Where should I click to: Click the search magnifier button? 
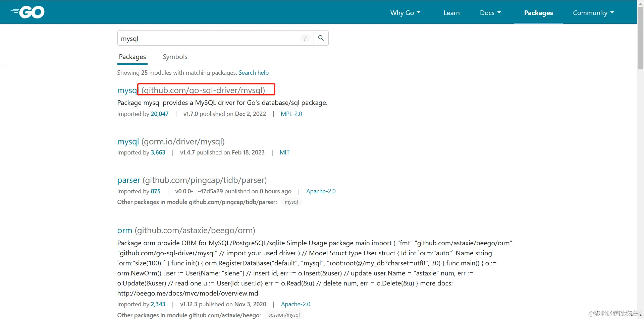point(321,38)
